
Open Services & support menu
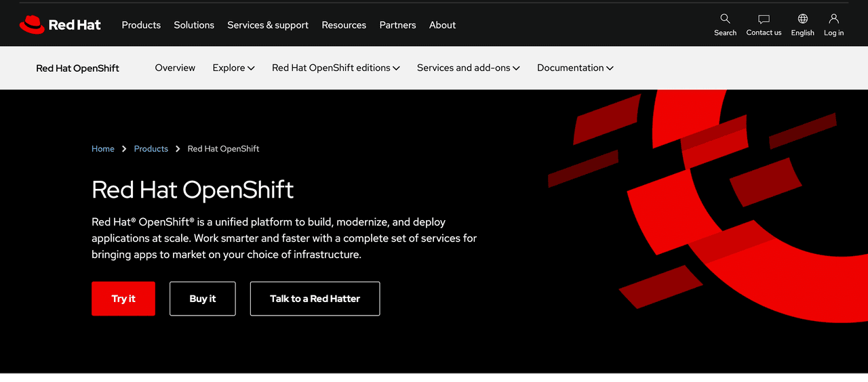(x=268, y=25)
